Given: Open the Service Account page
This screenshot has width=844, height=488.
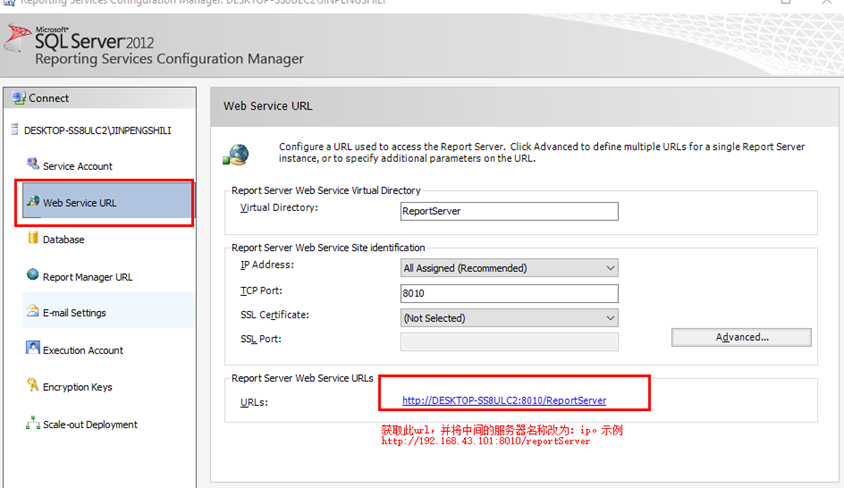Looking at the screenshot, I should point(78,166).
